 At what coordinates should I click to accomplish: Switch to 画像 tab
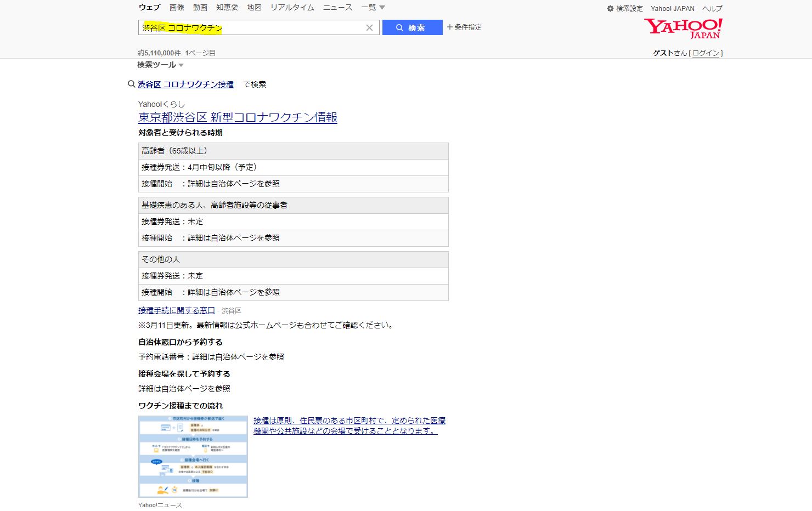pos(177,7)
